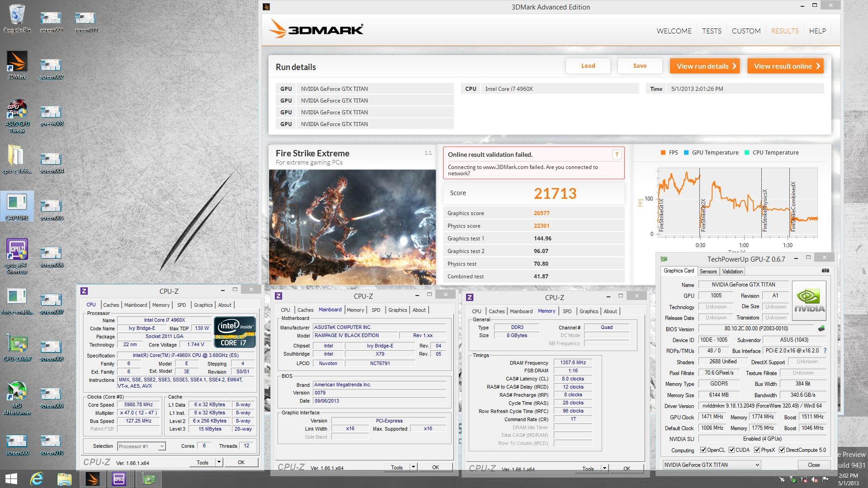Launch ASUS GPU Tweak desktop icon
The image size is (868, 488).
(x=17, y=116)
